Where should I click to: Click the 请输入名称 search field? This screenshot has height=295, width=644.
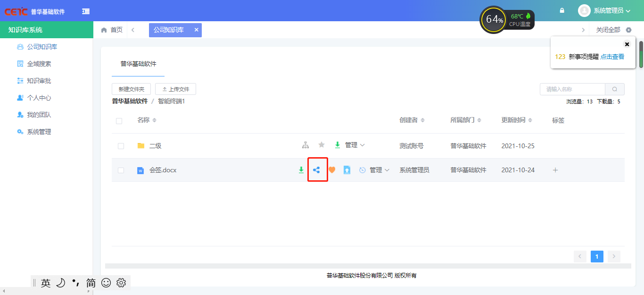pos(572,89)
